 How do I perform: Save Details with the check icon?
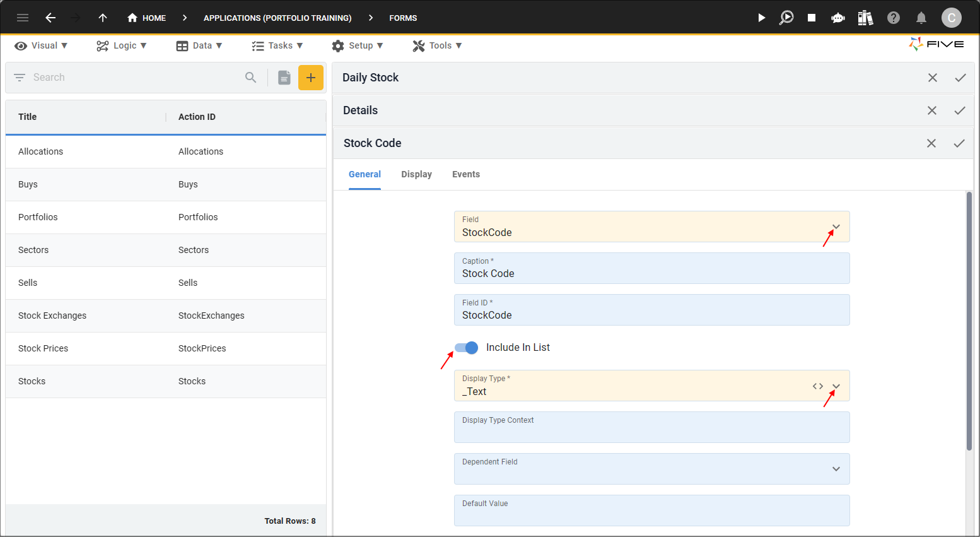click(960, 110)
